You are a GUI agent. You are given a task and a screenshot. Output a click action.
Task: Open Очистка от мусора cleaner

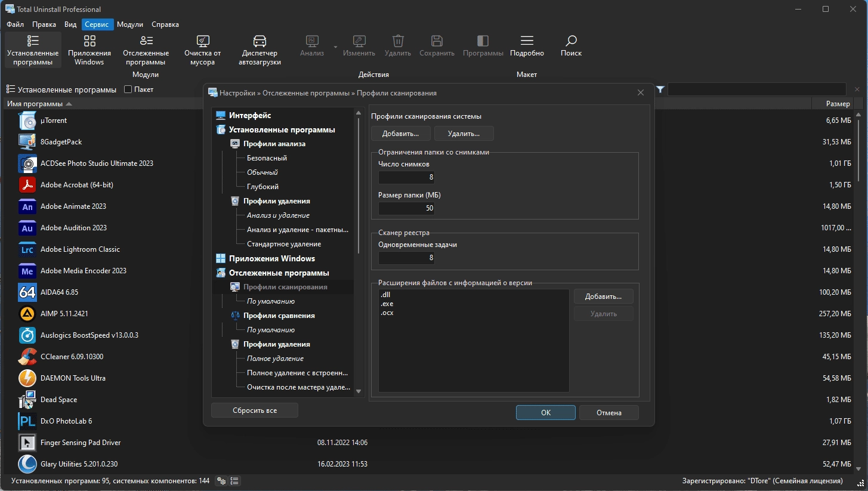tap(203, 49)
